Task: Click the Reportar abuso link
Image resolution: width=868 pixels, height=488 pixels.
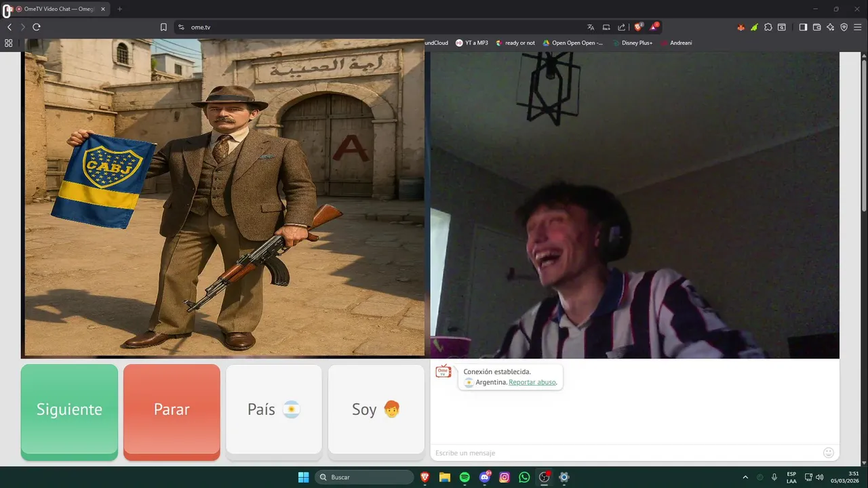Action: pyautogui.click(x=532, y=382)
